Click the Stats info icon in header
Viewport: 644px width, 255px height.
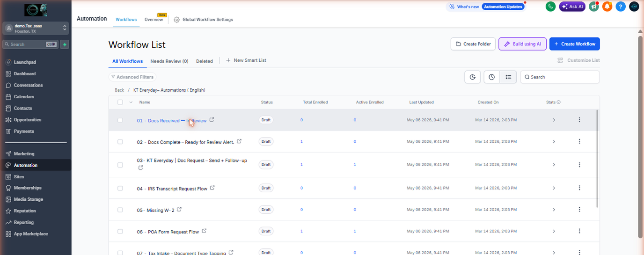pyautogui.click(x=559, y=102)
